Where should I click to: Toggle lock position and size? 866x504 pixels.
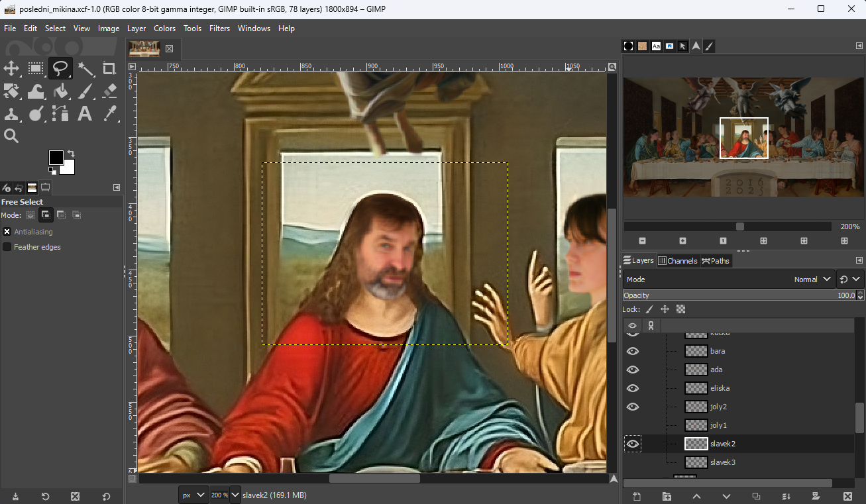[x=665, y=309]
